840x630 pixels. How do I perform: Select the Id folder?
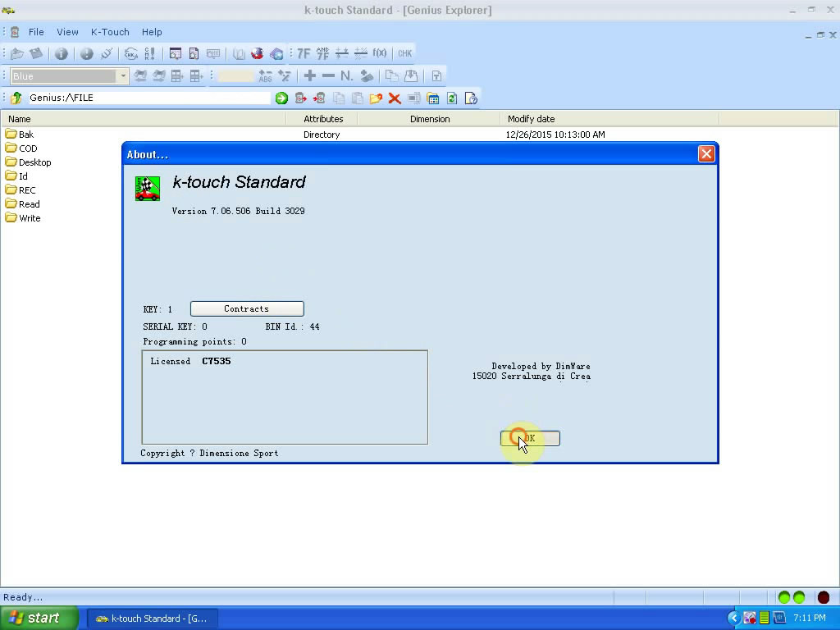(16, 176)
